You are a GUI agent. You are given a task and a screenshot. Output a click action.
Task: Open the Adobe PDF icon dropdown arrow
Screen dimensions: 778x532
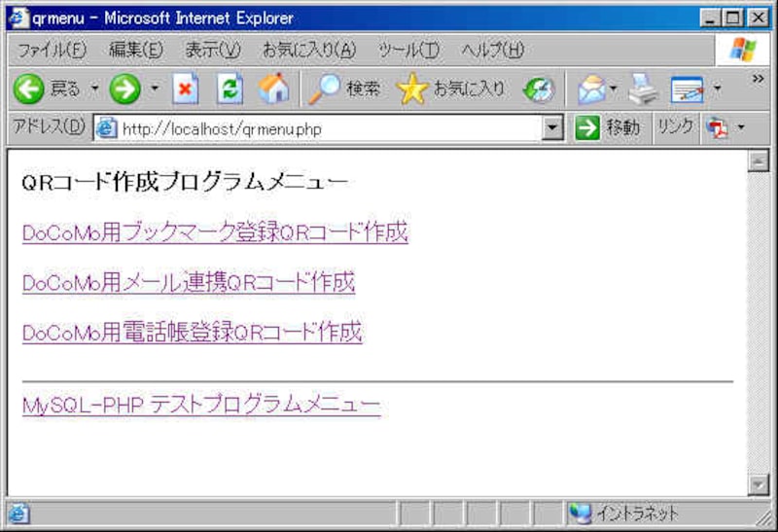741,127
